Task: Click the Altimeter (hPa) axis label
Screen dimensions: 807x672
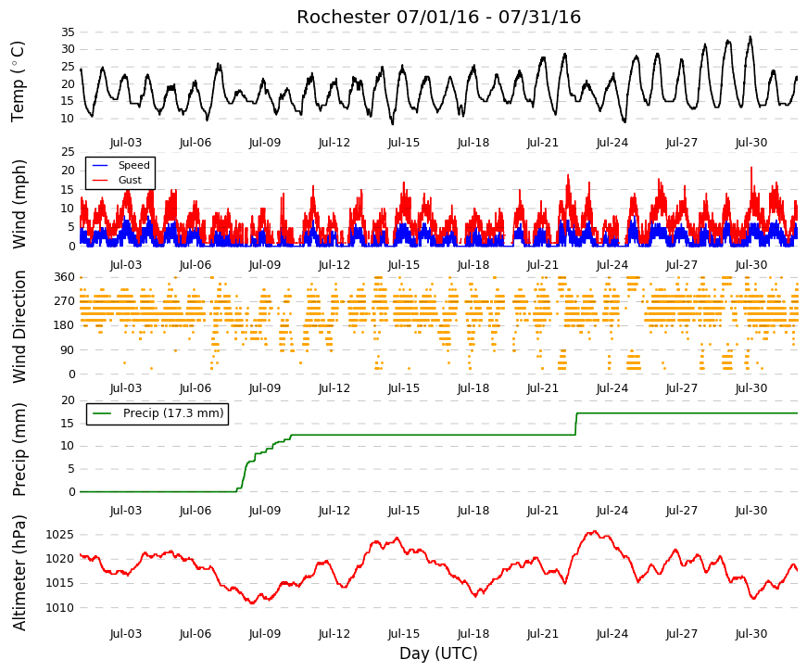Action: tap(19, 573)
